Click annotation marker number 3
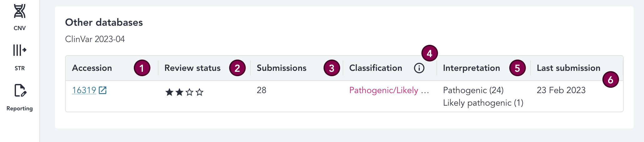 332,68
